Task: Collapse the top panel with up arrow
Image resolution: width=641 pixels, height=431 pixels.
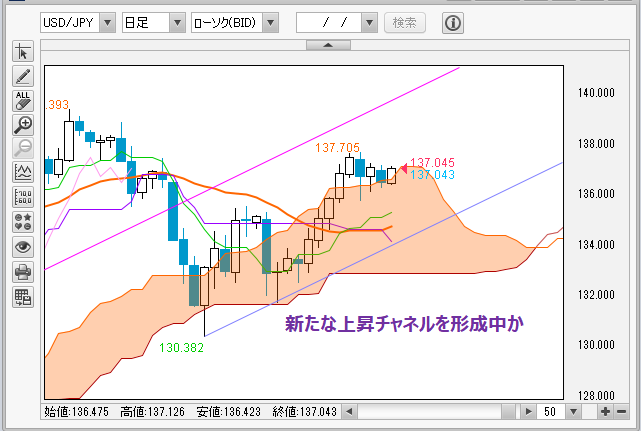Action: click(x=328, y=45)
